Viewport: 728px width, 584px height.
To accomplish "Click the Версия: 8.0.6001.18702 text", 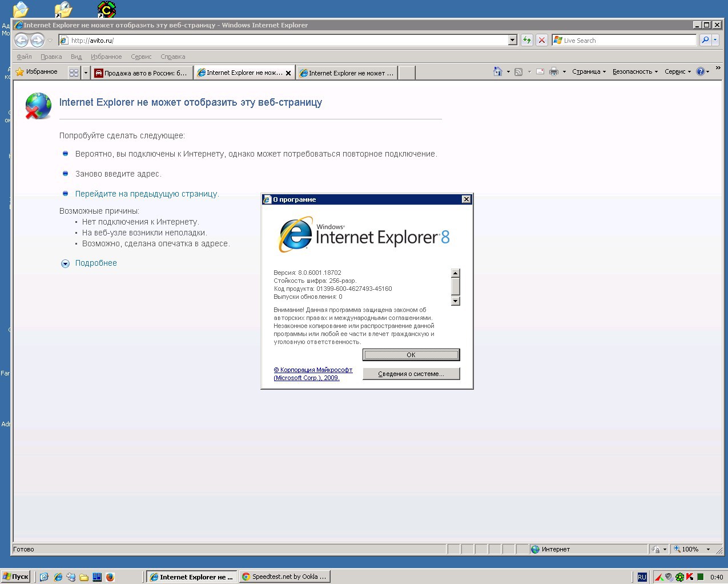I will [x=307, y=273].
